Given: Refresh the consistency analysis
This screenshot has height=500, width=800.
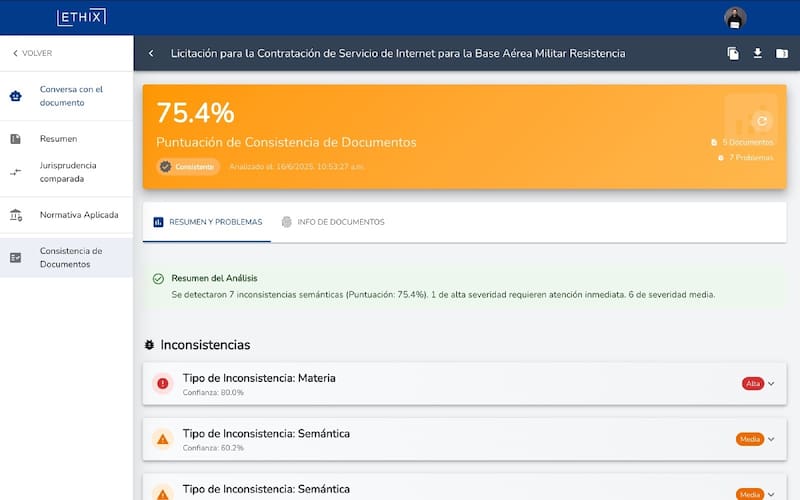Looking at the screenshot, I should click(761, 121).
